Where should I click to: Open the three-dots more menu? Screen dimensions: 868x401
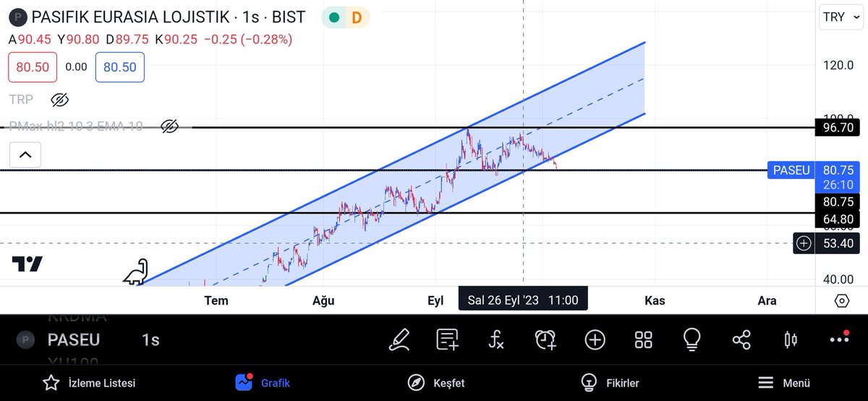839,339
